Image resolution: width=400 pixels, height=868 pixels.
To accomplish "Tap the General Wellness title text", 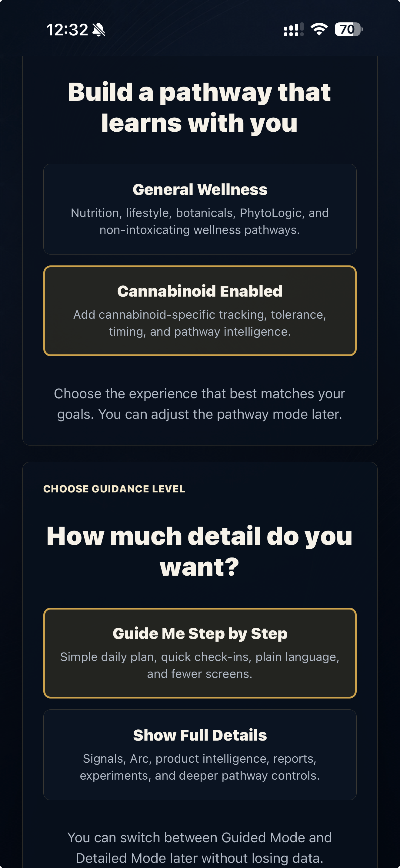I will (x=200, y=189).
